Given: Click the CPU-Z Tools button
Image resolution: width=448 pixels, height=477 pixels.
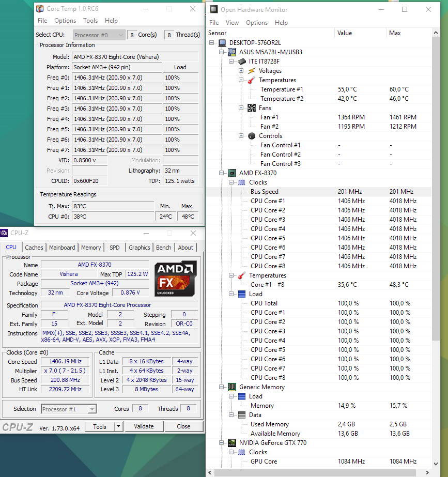Looking at the screenshot, I should tap(100, 426).
